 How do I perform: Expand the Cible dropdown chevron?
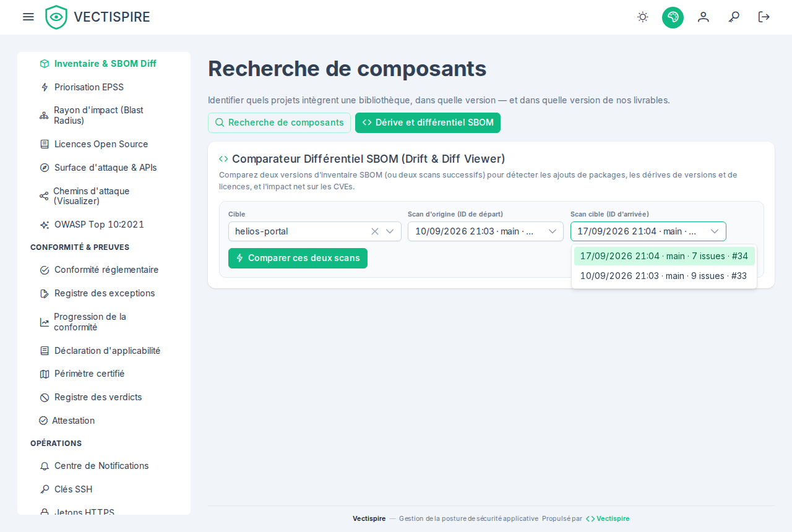(390, 231)
